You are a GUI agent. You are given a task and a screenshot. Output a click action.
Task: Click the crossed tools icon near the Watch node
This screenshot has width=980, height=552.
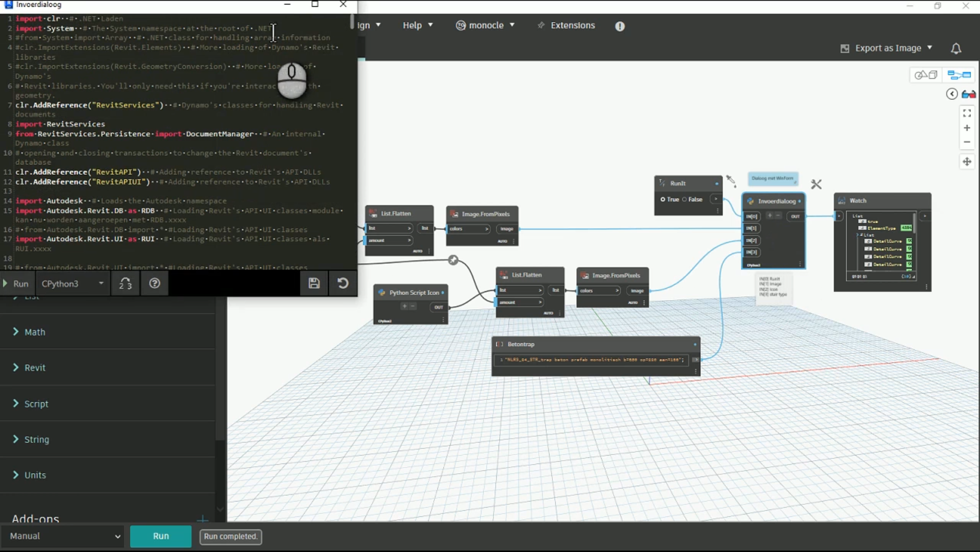[816, 184]
